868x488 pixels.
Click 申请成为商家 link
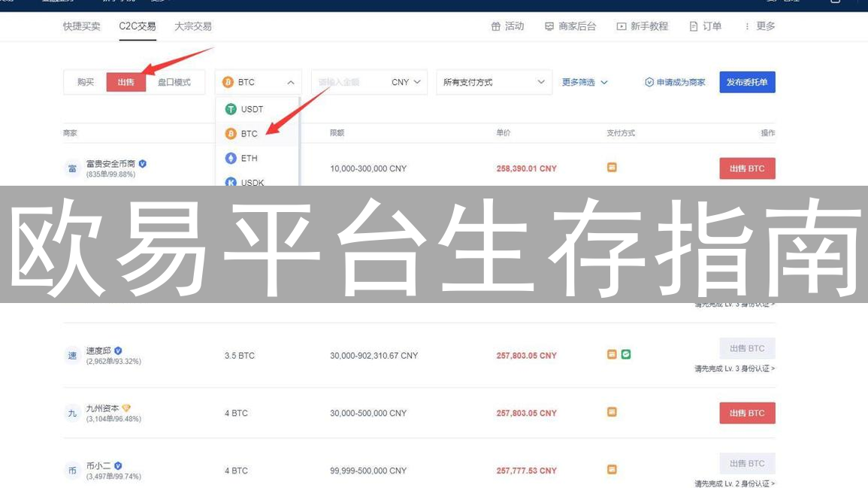pos(675,82)
